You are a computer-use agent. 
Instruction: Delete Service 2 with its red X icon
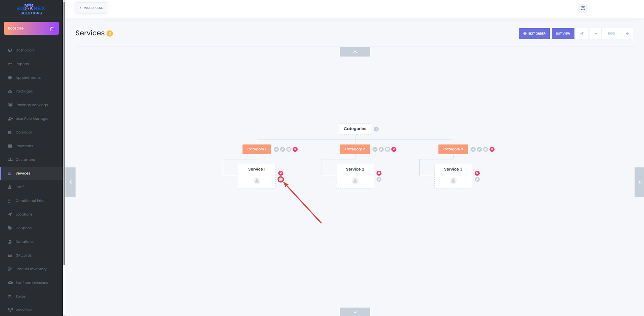(379, 173)
